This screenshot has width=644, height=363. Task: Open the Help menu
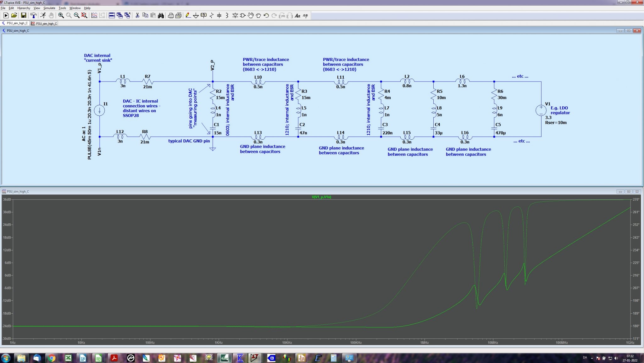87,8
